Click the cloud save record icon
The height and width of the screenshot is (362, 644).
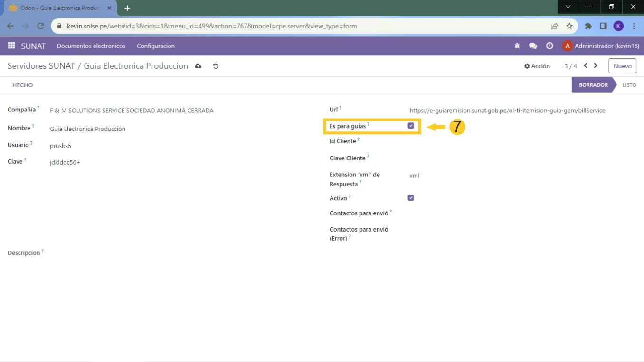(x=199, y=66)
